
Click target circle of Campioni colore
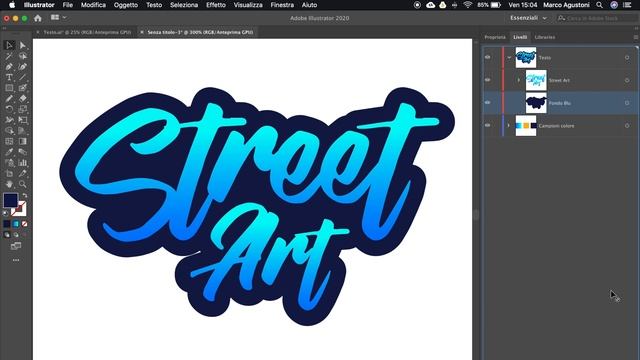point(627,126)
